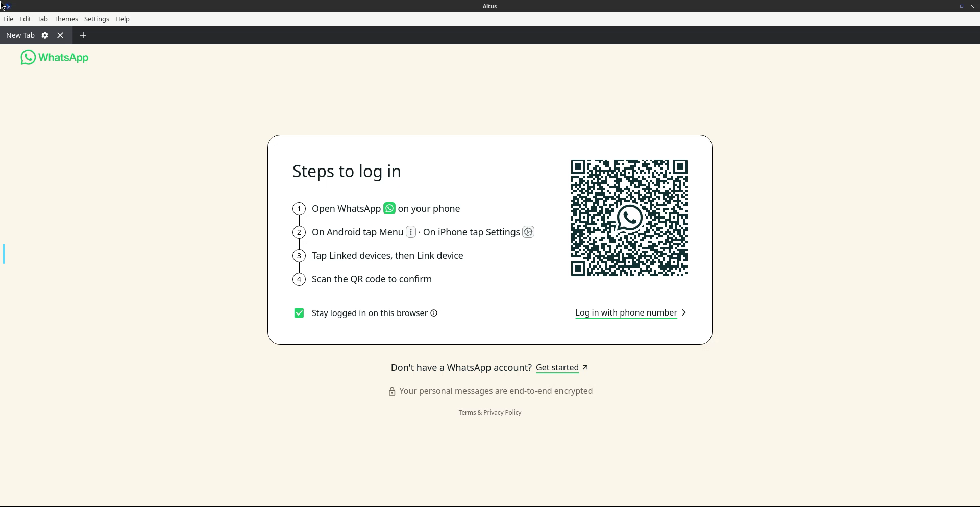Close the New Tab tab
The height and width of the screenshot is (507, 980).
point(60,35)
